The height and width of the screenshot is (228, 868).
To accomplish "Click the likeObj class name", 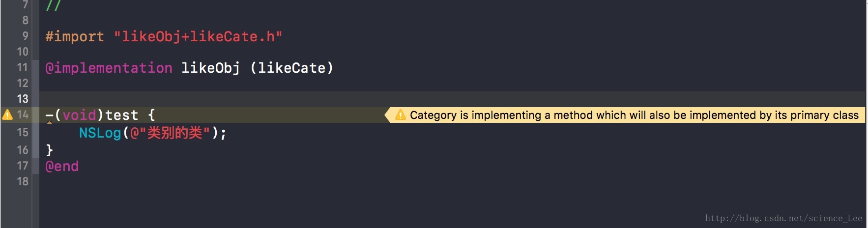I will coord(211,68).
